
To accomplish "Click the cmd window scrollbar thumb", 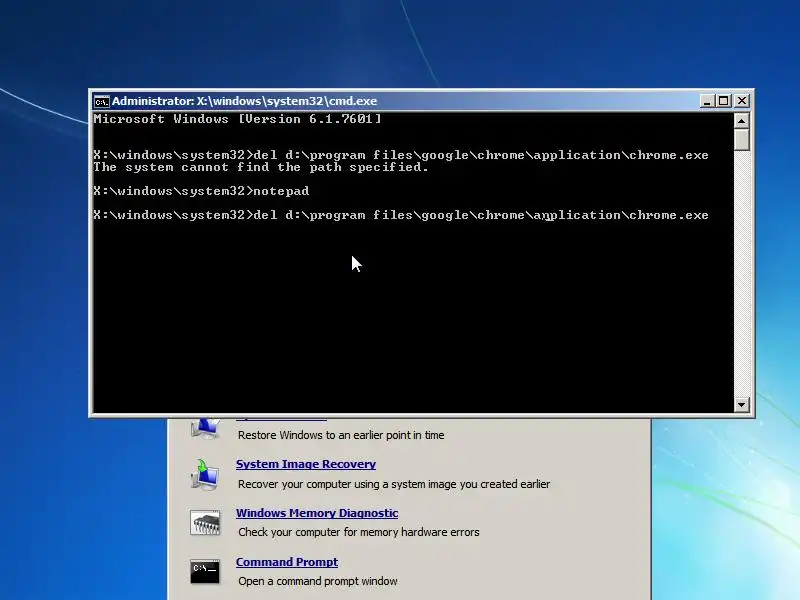I will (741, 140).
